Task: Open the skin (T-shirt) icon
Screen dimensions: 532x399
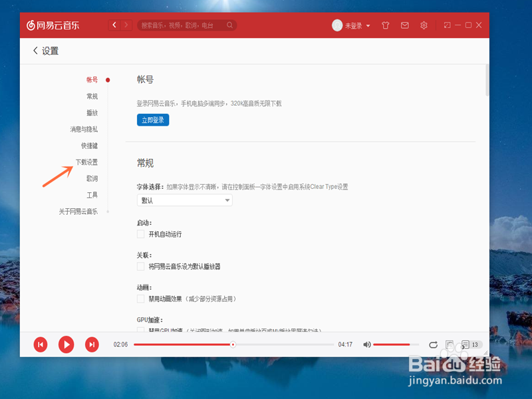Action: pyautogui.click(x=385, y=25)
